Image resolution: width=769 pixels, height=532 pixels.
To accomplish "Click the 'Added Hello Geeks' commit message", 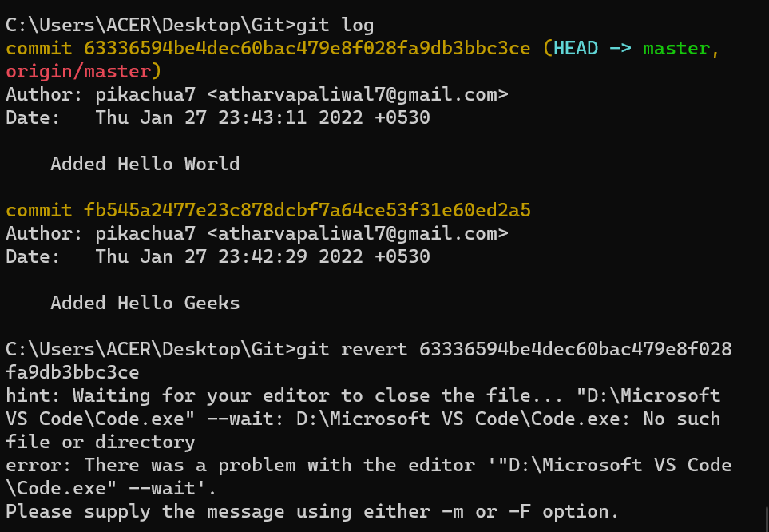I will (x=145, y=303).
